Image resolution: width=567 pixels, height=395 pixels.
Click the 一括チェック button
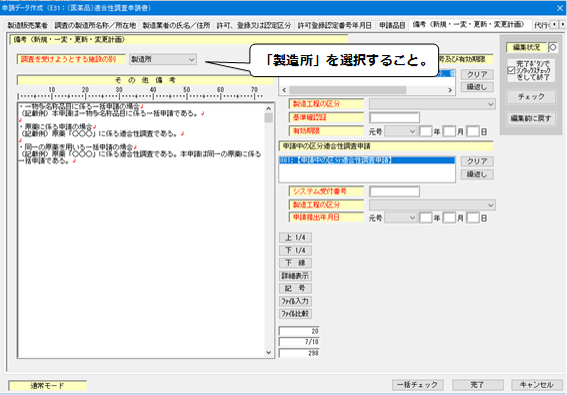point(417,385)
